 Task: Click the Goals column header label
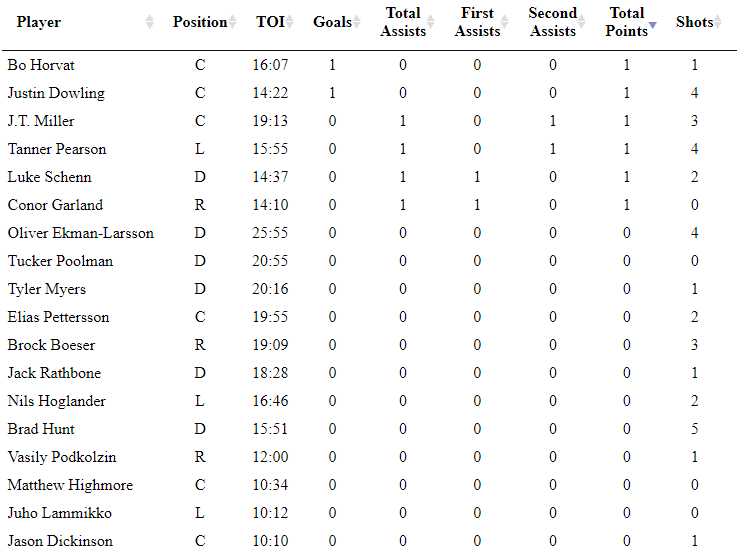(331, 22)
